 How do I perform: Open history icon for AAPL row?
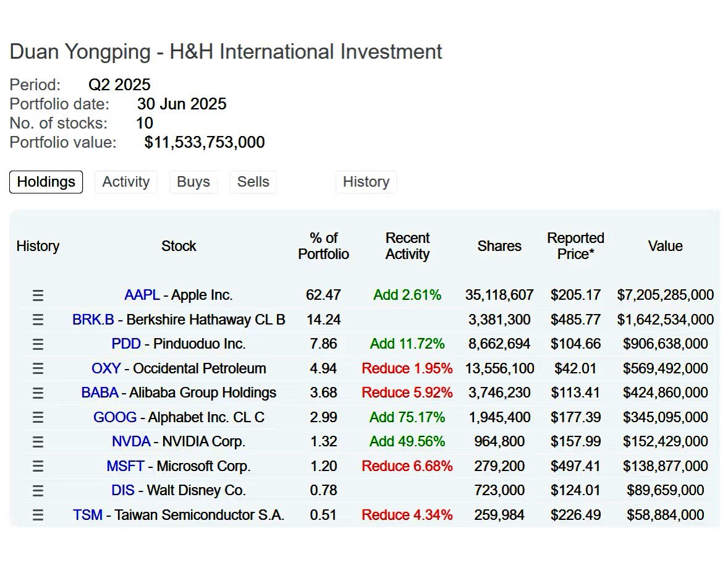pos(38,295)
